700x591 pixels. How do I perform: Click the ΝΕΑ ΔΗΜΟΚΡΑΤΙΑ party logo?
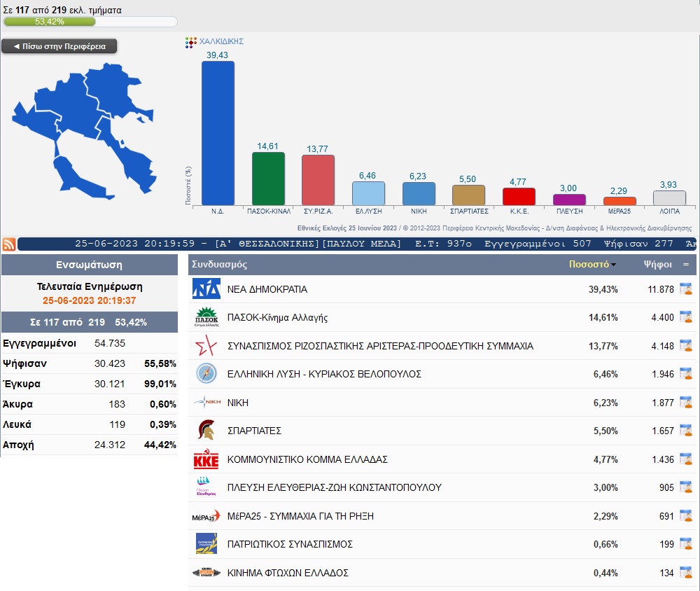206,289
